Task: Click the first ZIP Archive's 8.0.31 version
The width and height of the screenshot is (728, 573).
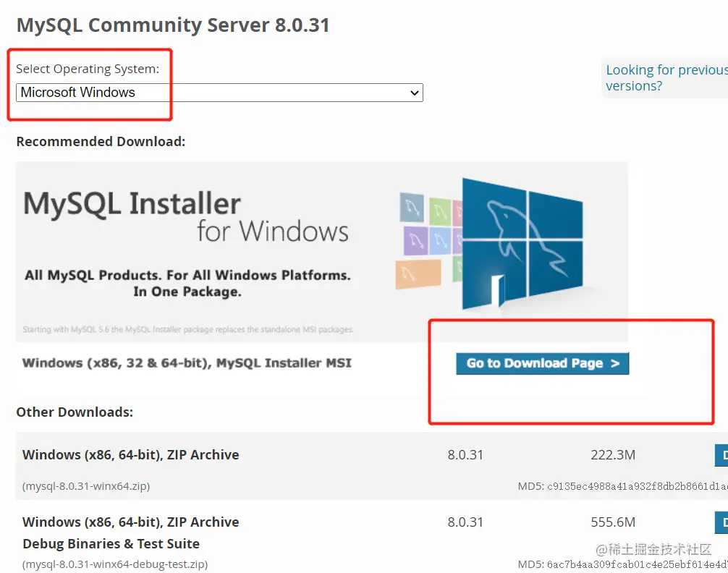Action: 465,455
